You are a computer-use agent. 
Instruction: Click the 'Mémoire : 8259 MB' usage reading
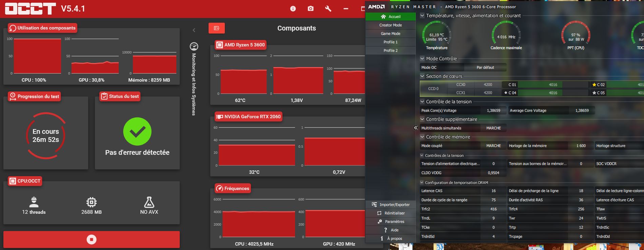click(149, 80)
